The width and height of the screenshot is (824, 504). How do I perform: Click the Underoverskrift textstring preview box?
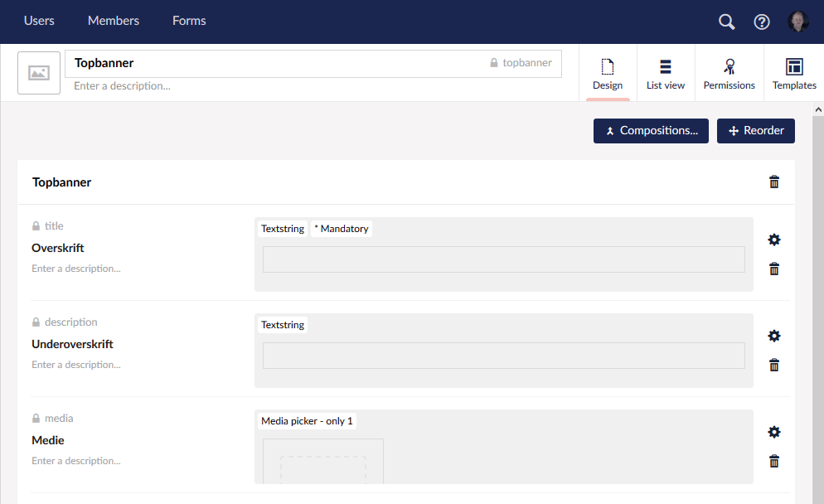tap(504, 356)
